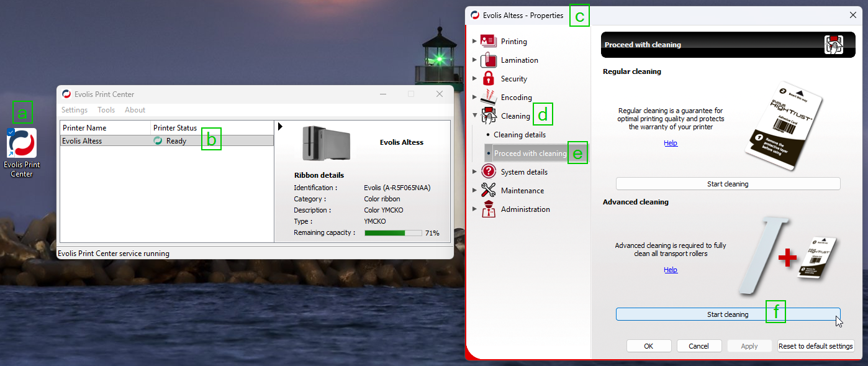868x366 pixels.
Task: Click the Maintenance tools icon
Action: pyautogui.click(x=489, y=190)
